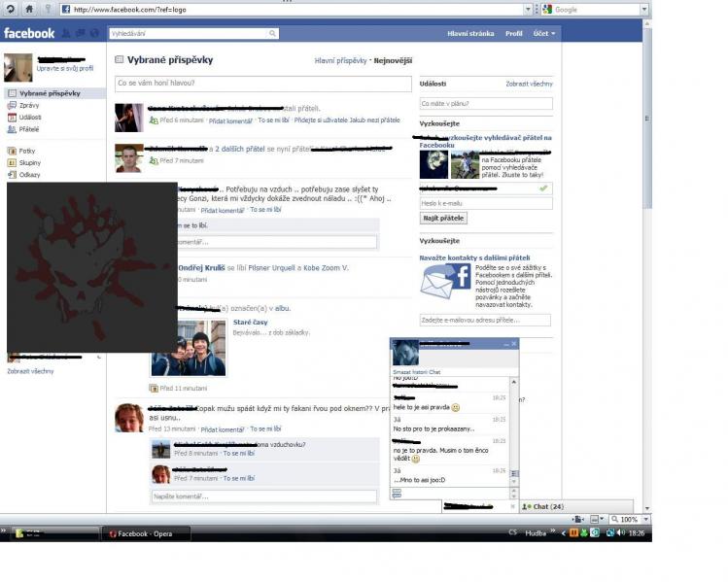Focus 'Zadejte e-mailovou adresu přítele' field
The image size is (728, 582).
(485, 321)
